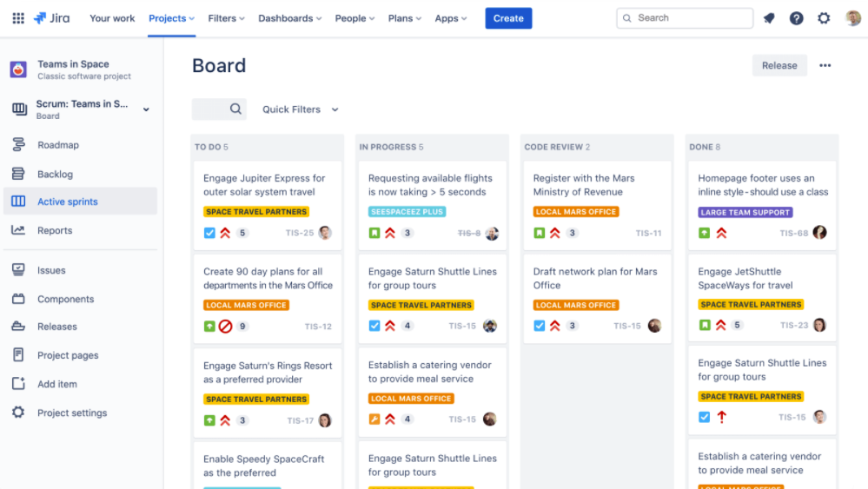868x489 pixels.
Task: Open the struck-through TIS-8 issue key
Action: (x=469, y=233)
